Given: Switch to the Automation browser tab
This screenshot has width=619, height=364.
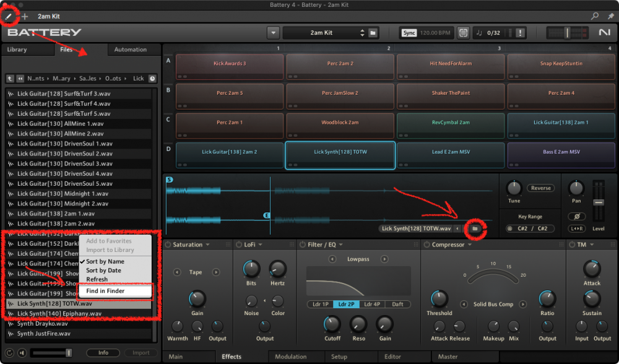Looking at the screenshot, I should [x=130, y=50].
